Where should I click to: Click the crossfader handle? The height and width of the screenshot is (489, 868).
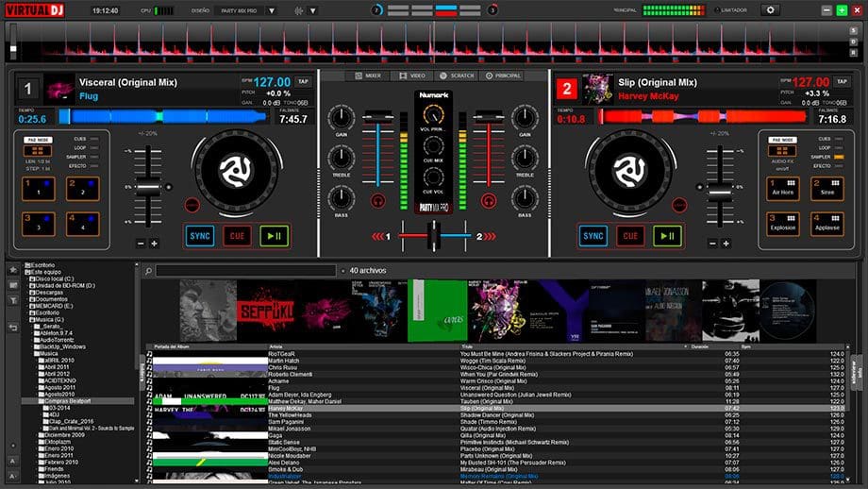coord(433,236)
